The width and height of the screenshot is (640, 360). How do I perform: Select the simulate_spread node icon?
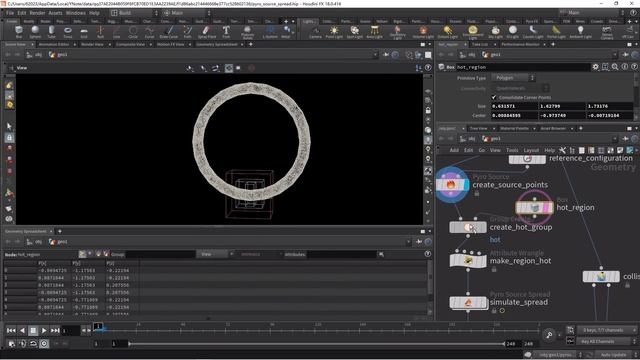coord(468,302)
